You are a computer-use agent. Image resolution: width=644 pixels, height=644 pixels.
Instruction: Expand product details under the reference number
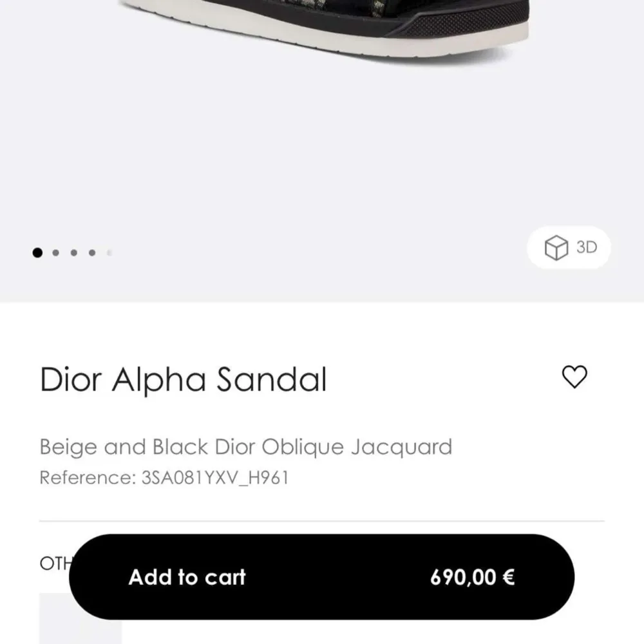click(164, 478)
